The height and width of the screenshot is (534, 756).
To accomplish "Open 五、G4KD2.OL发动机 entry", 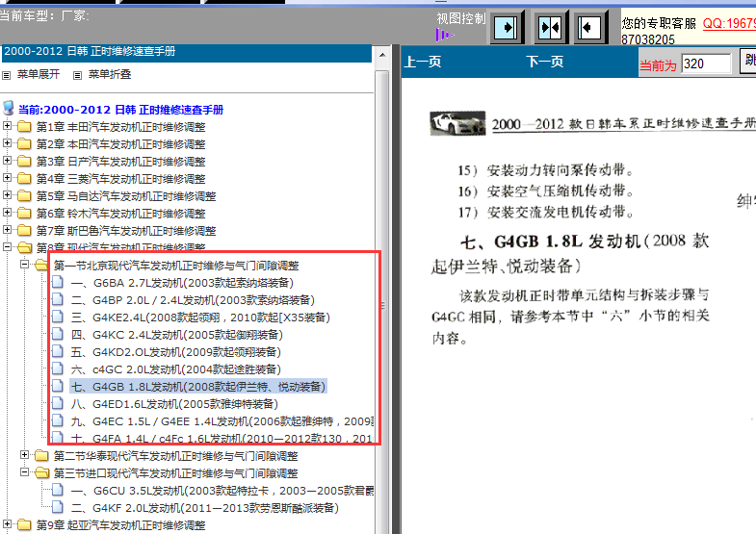I will (176, 352).
